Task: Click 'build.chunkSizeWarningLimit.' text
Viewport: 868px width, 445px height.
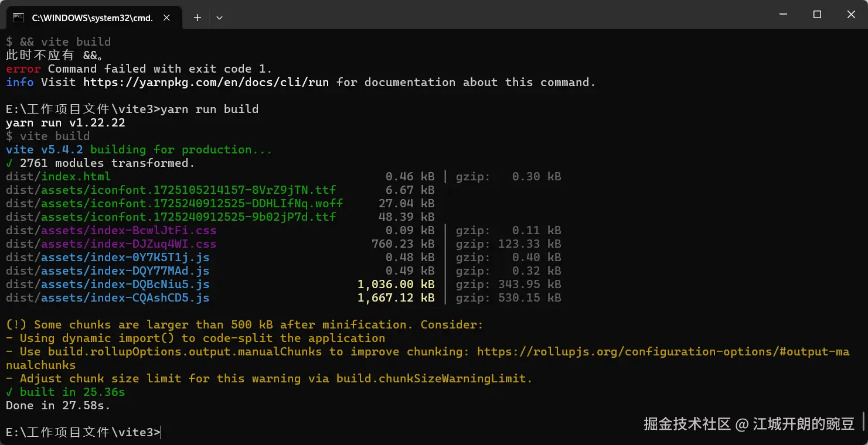Action: coord(434,378)
